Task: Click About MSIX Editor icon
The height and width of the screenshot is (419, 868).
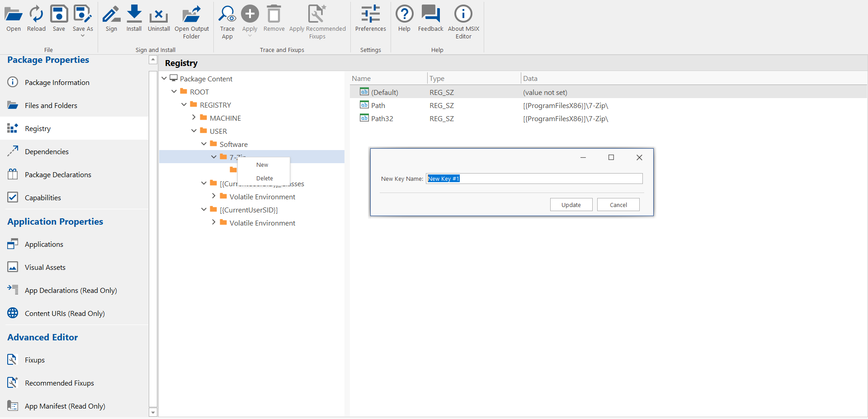Action: pyautogui.click(x=463, y=15)
